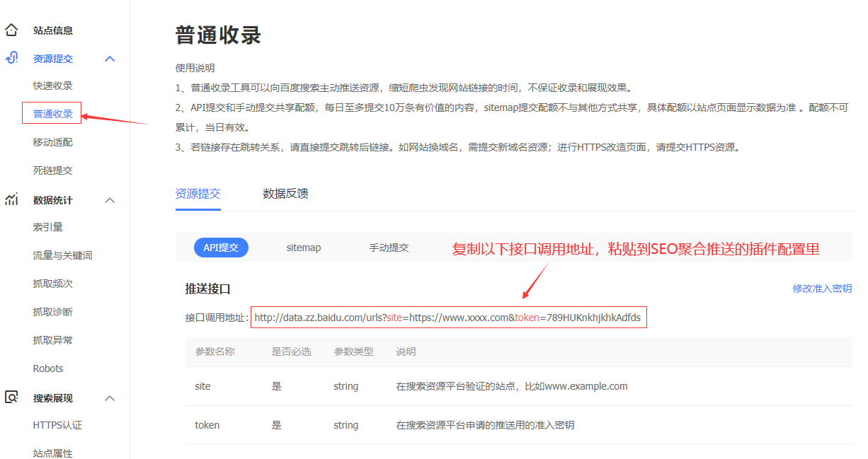Click the 修改准入密钥 link
868x459 pixels.
822,289
